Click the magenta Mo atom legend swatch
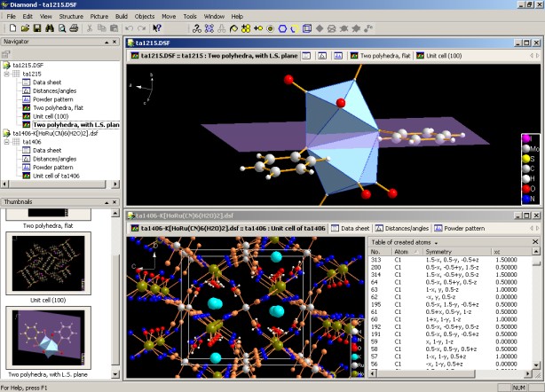 click(x=526, y=138)
